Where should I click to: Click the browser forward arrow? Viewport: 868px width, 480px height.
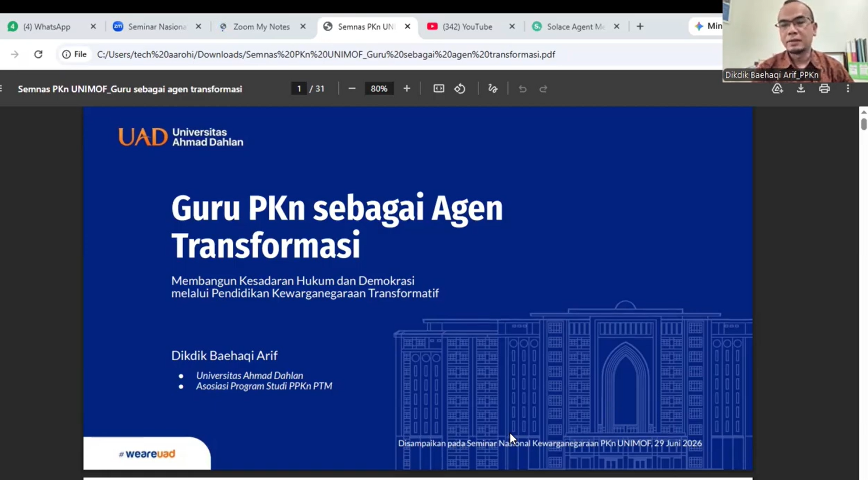14,54
